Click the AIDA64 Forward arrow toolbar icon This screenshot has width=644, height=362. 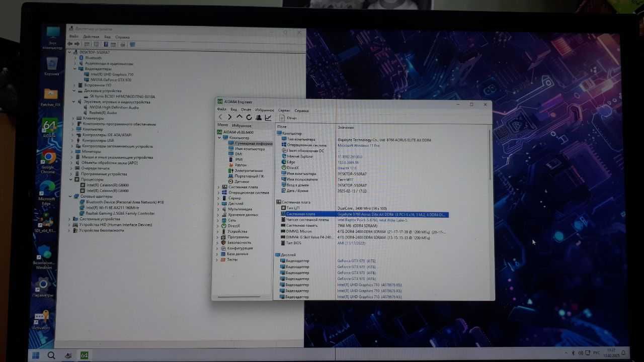230,117
